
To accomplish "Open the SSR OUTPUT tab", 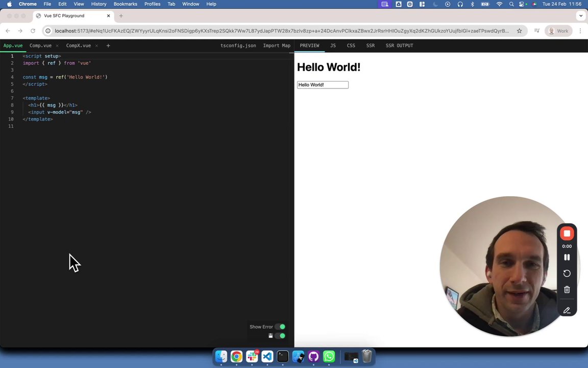I will click(x=399, y=45).
